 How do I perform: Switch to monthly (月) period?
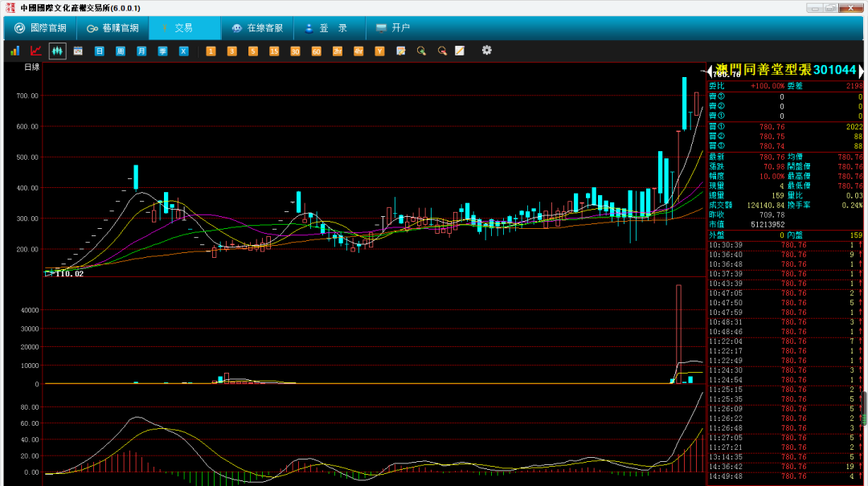point(141,51)
